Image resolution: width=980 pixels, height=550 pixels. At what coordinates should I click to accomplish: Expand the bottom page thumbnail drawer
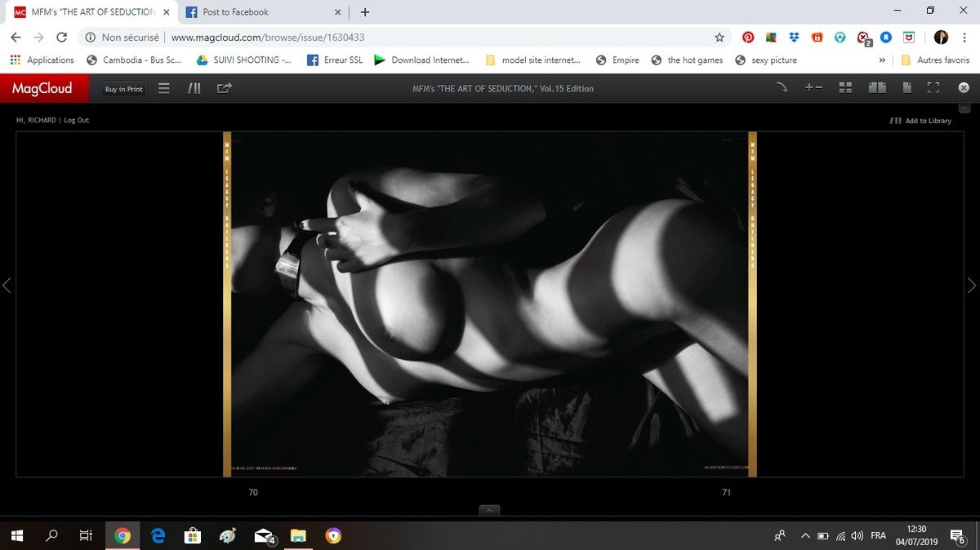[x=490, y=511]
